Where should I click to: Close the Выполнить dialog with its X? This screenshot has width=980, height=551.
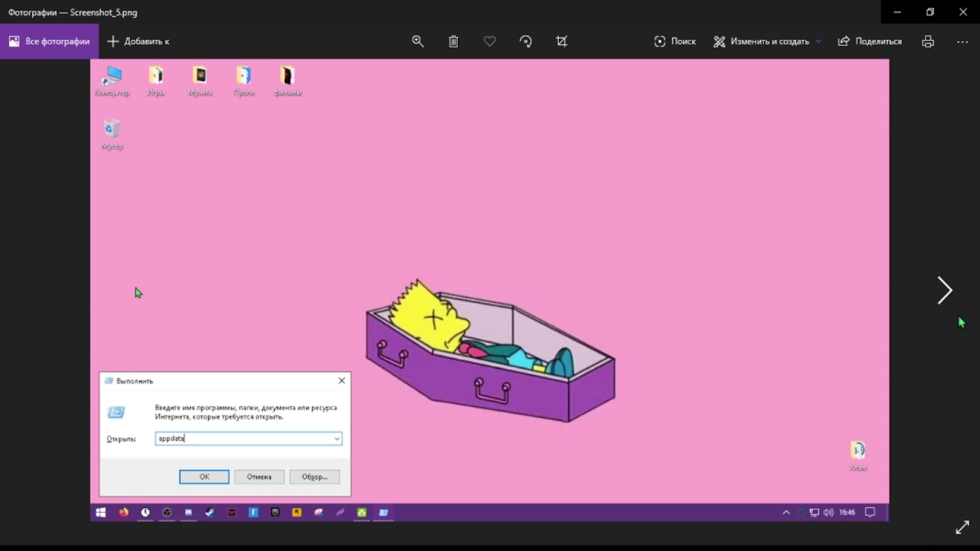click(x=341, y=380)
